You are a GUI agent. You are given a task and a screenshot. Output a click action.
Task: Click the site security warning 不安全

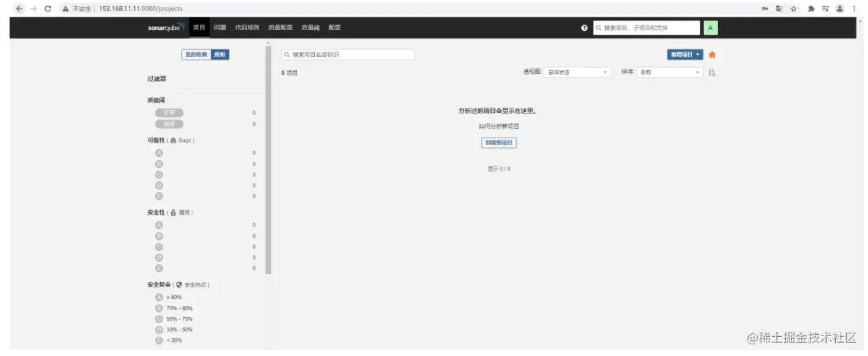pyautogui.click(x=77, y=9)
